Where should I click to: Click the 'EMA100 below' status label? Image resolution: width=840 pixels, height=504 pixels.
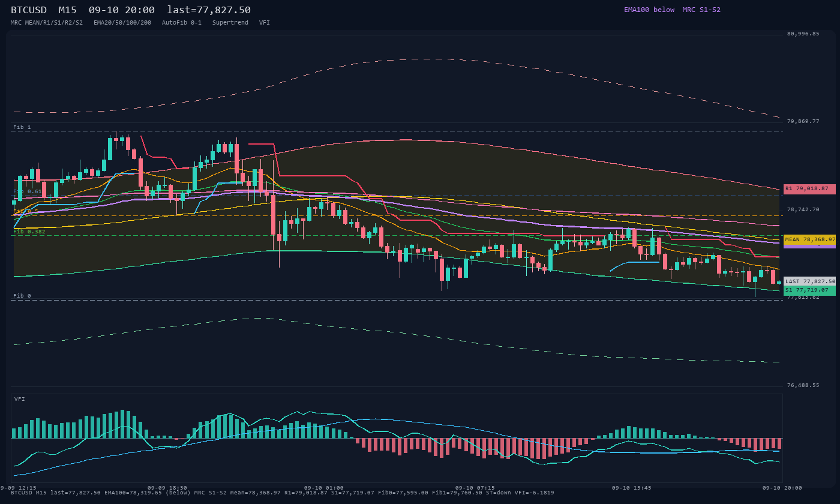pyautogui.click(x=649, y=10)
